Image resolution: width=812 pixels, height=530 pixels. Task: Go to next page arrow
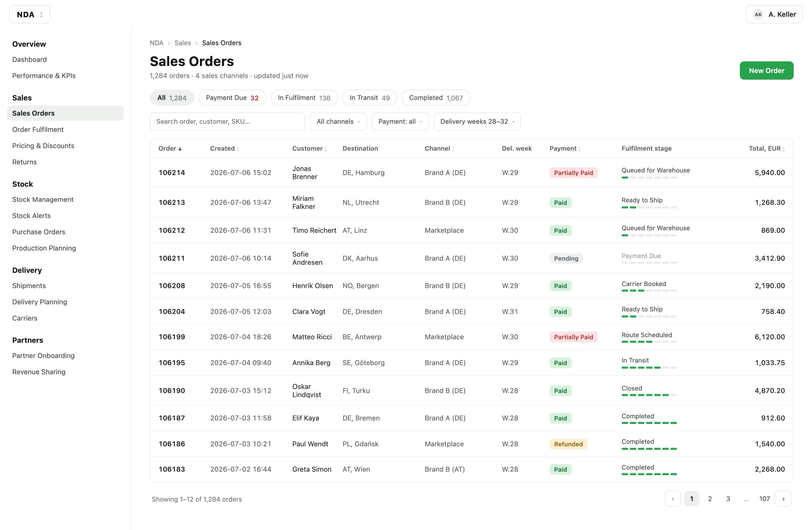click(x=783, y=499)
